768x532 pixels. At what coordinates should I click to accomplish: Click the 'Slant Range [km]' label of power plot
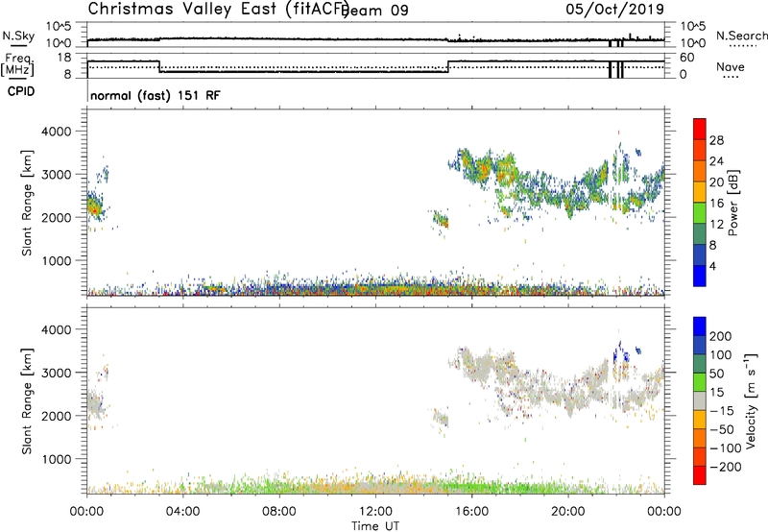pos(27,203)
